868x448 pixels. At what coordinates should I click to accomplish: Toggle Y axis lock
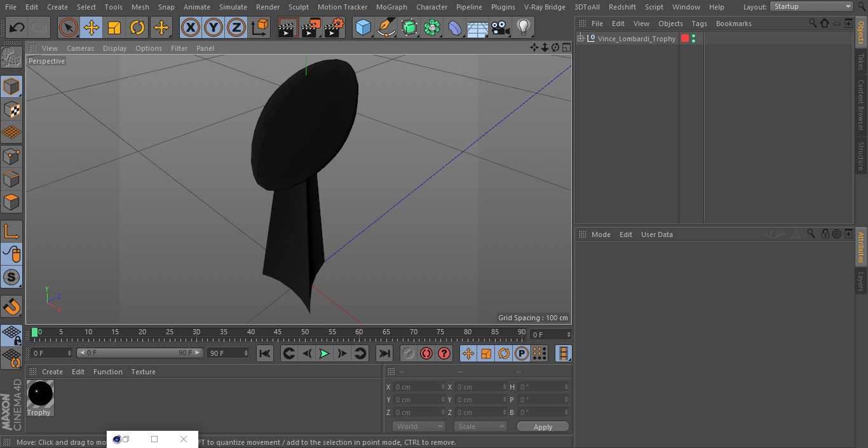(214, 27)
